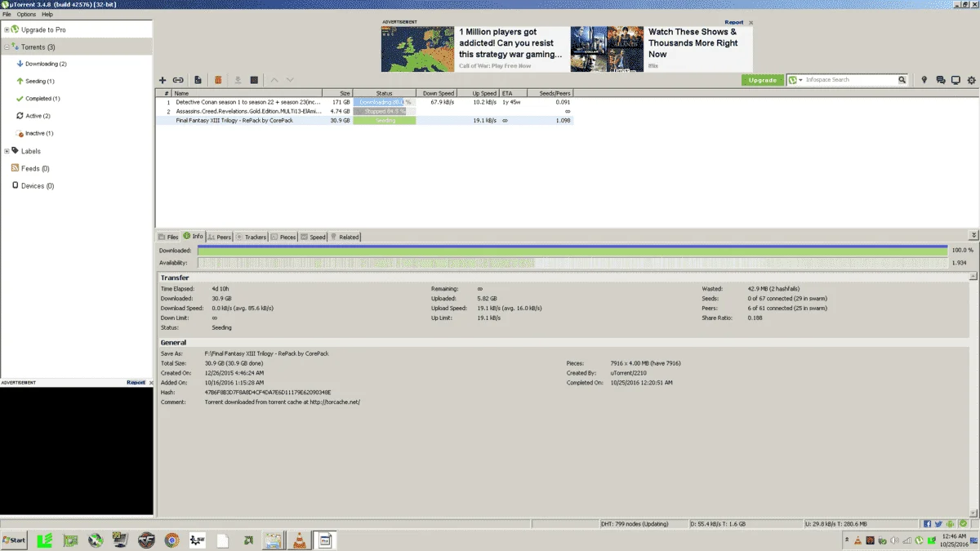Close the top advertisement banner

(x=751, y=23)
